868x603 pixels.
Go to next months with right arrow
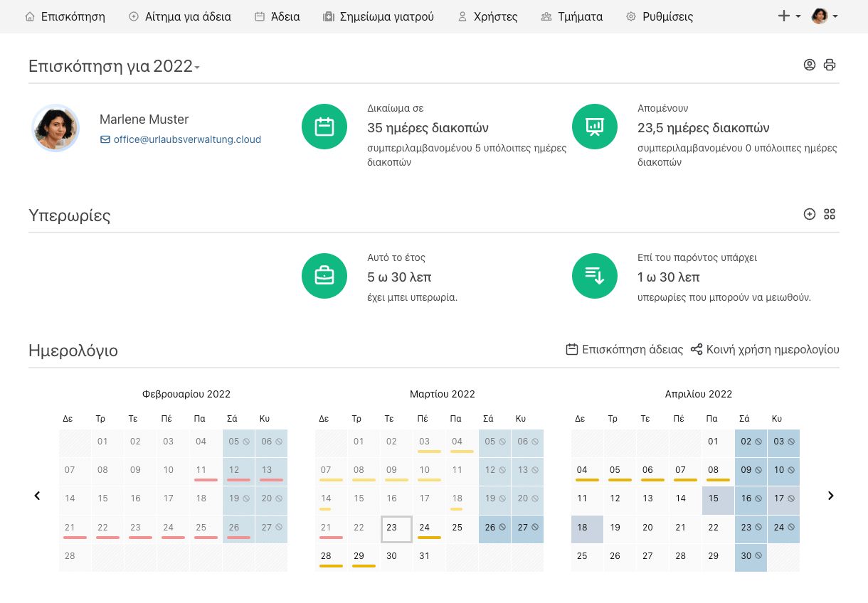pos(830,496)
